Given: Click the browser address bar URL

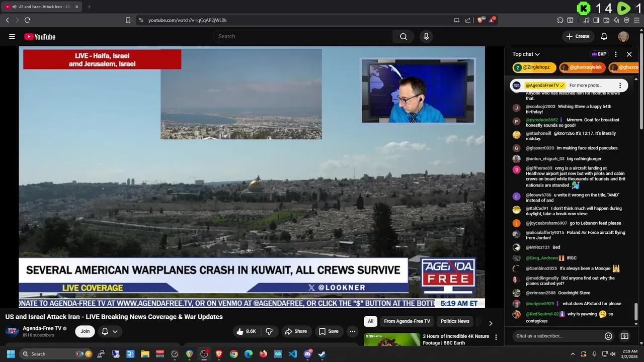Looking at the screenshot, I should (188, 20).
